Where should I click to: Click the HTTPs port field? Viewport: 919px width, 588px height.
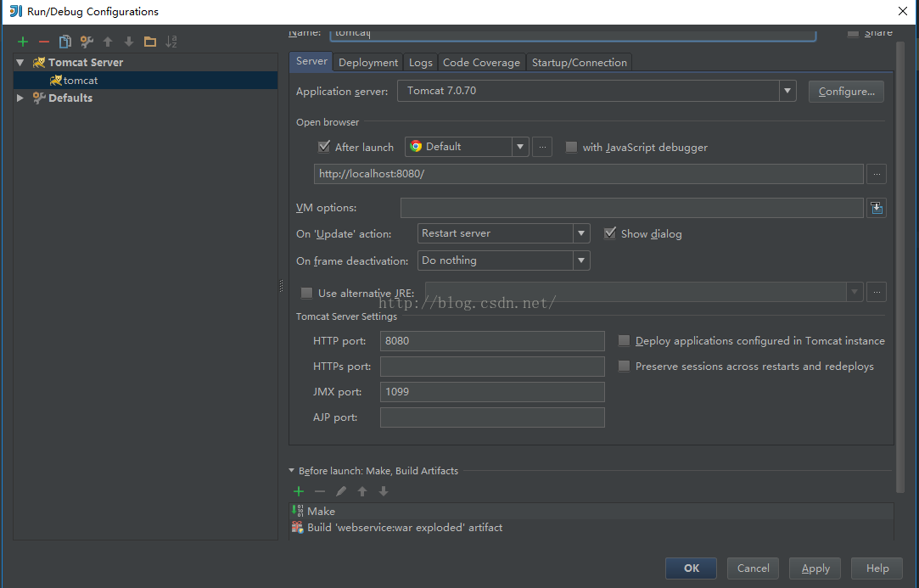click(492, 367)
